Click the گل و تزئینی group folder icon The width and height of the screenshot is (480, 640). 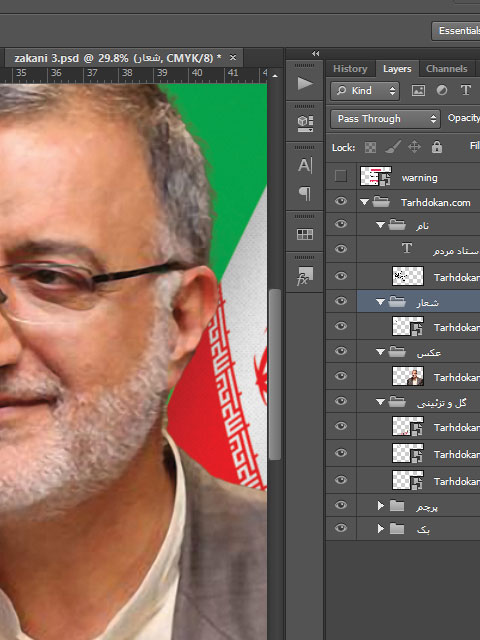(397, 402)
